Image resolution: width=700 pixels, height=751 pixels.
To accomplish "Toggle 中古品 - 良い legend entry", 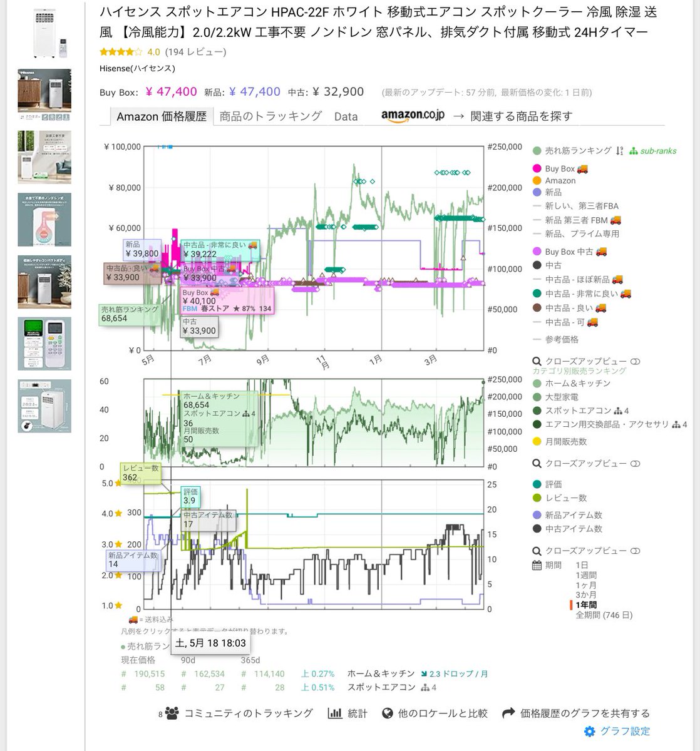I will [x=569, y=307].
